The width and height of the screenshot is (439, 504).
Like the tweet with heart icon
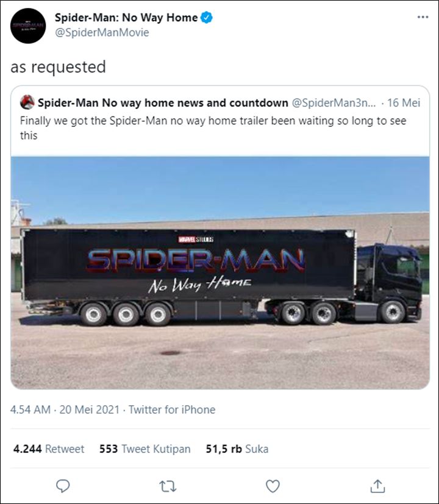click(x=273, y=486)
